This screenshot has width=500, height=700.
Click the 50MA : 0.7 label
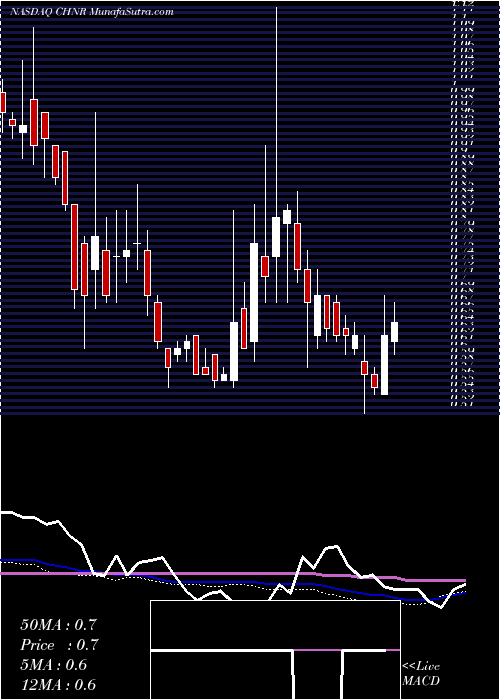click(58, 625)
